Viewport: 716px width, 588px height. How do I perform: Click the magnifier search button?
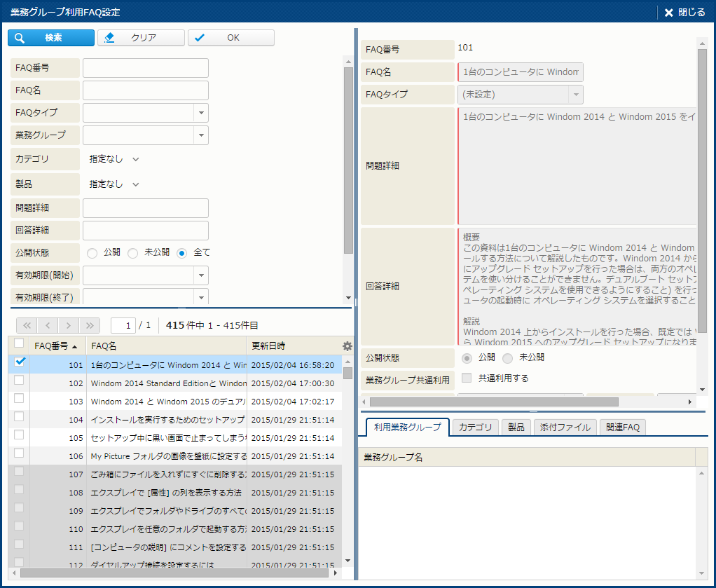(50, 38)
